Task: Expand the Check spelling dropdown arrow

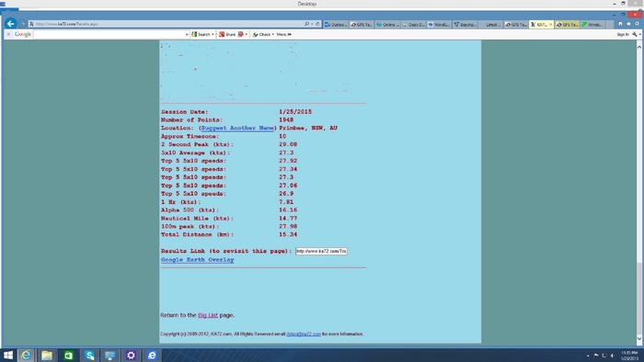Action: [x=273, y=34]
